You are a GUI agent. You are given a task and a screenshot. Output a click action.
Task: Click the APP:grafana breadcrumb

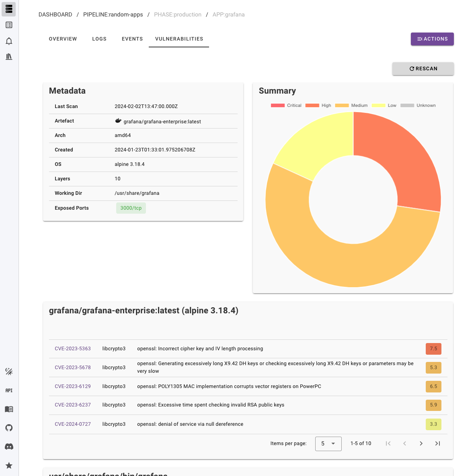coord(228,14)
